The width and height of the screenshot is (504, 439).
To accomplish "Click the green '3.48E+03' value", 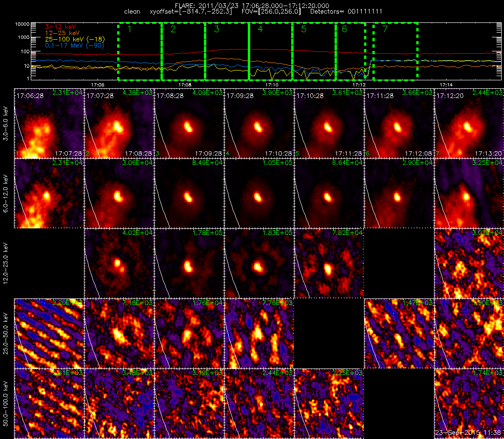I will tap(138, 373).
